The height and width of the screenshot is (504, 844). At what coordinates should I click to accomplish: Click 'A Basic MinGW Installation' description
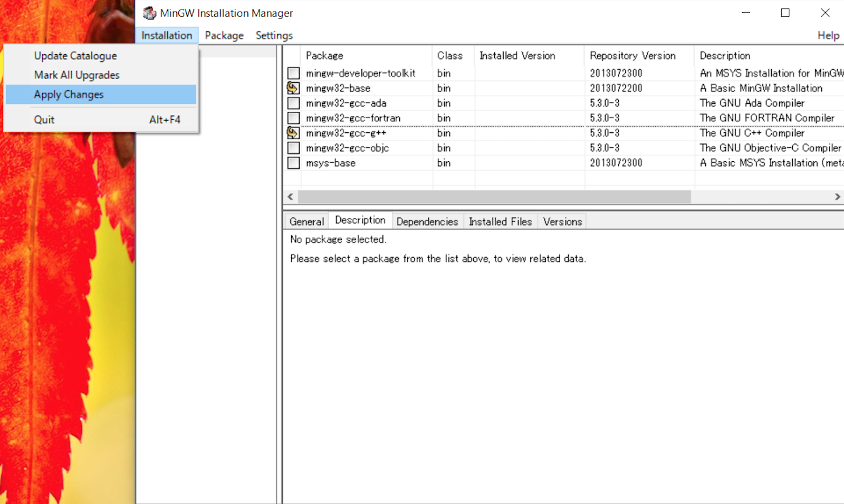click(761, 88)
